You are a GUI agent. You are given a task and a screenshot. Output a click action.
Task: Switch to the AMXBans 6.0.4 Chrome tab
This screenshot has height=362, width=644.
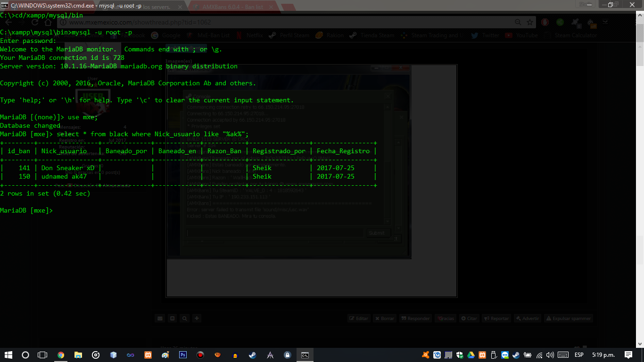click(232, 7)
